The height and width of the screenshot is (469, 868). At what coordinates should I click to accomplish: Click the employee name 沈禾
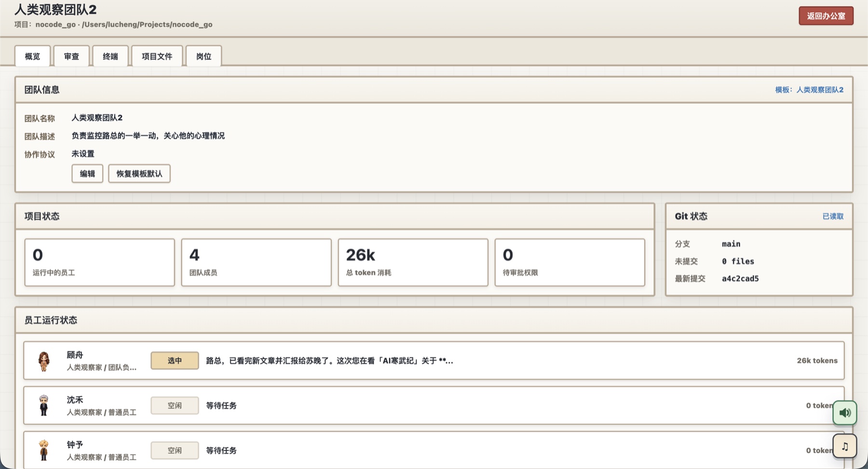click(75, 400)
